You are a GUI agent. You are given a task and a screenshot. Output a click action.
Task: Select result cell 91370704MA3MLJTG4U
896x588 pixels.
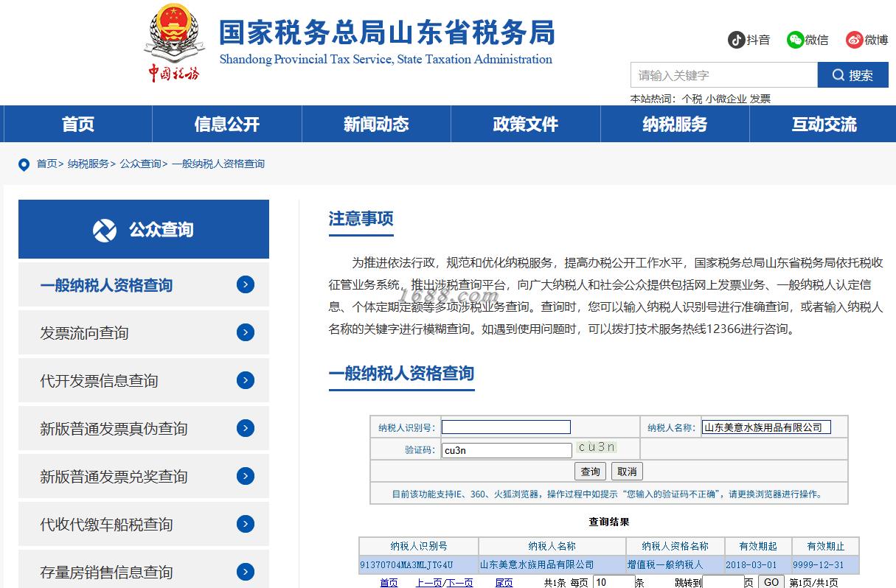point(419,565)
